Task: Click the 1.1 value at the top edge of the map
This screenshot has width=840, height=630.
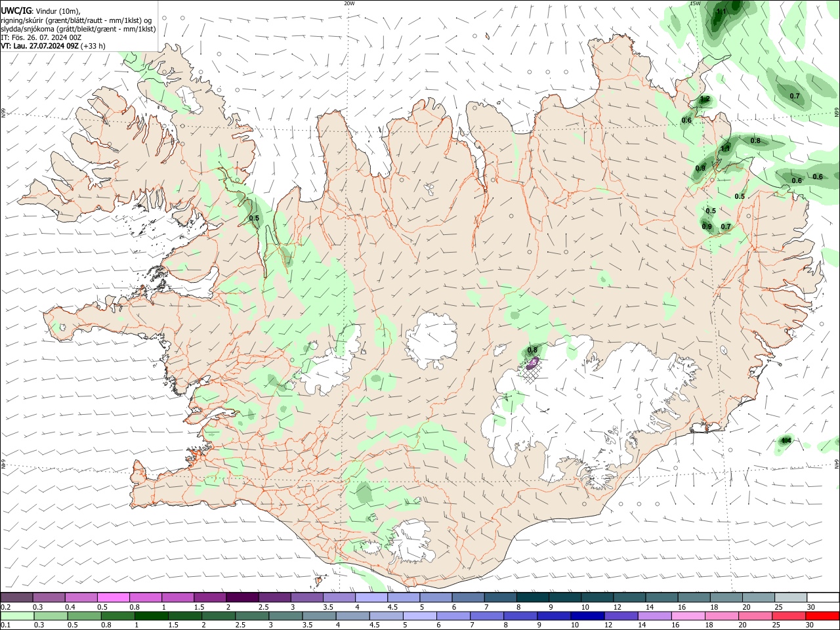Action: click(721, 10)
